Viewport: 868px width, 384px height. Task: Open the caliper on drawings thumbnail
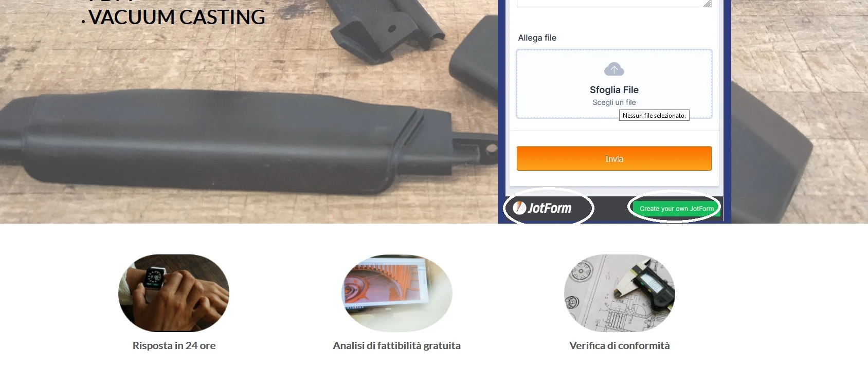(620, 293)
